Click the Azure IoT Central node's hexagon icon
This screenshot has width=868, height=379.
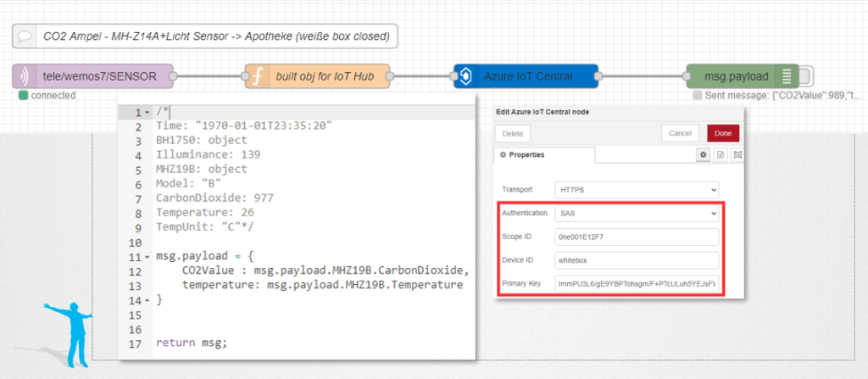click(465, 76)
